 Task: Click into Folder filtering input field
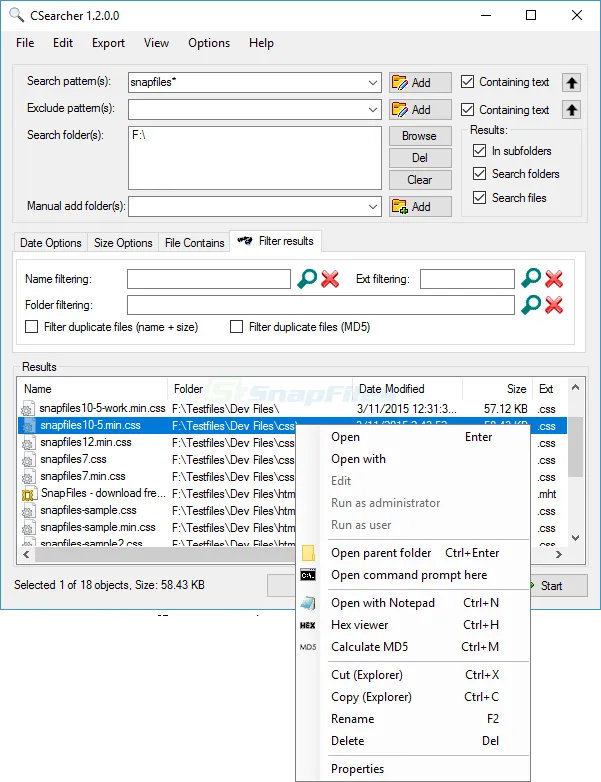coord(321,305)
